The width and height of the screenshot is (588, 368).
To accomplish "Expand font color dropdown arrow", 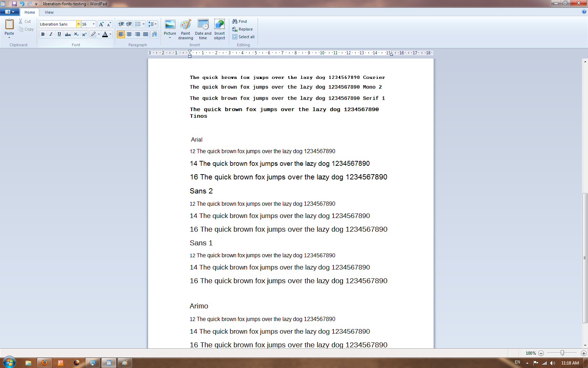I will 111,34.
